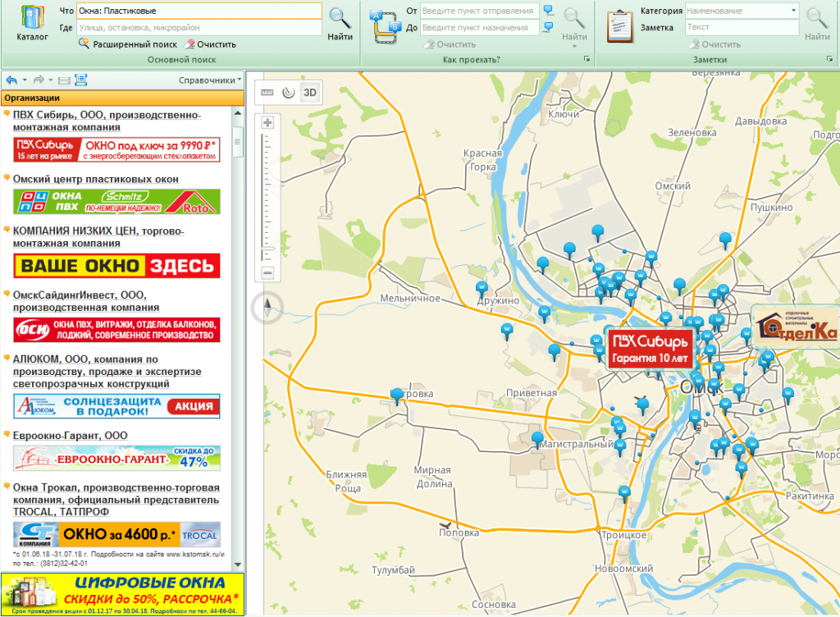This screenshot has height=617, width=840.
Task: Click the map radius search tool
Action: click(288, 93)
